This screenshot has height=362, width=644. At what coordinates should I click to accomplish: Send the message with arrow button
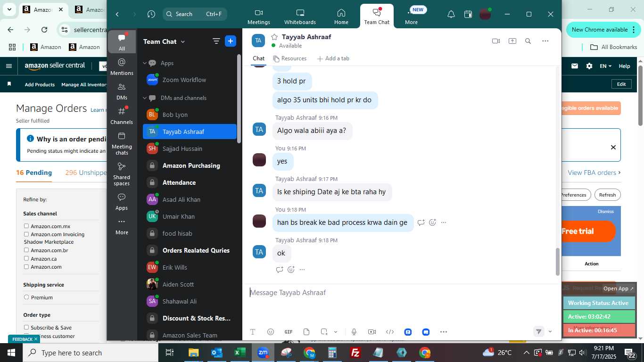click(x=539, y=331)
